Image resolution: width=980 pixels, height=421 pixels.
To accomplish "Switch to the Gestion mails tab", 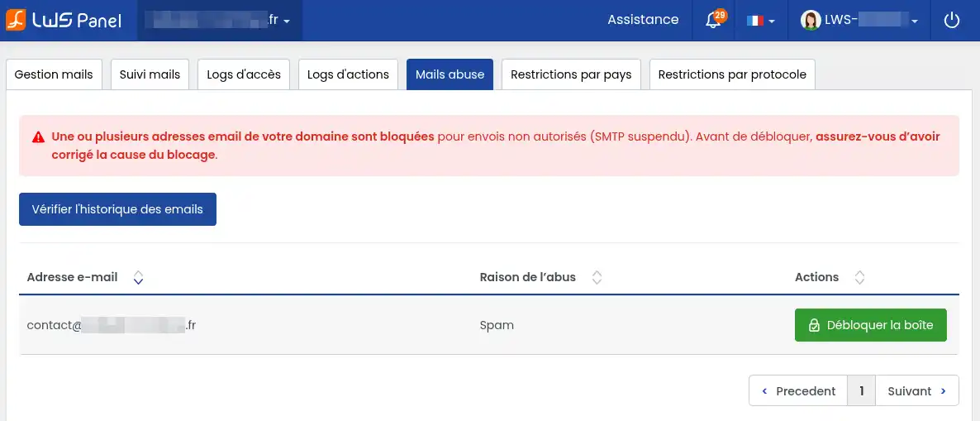I will pyautogui.click(x=54, y=74).
